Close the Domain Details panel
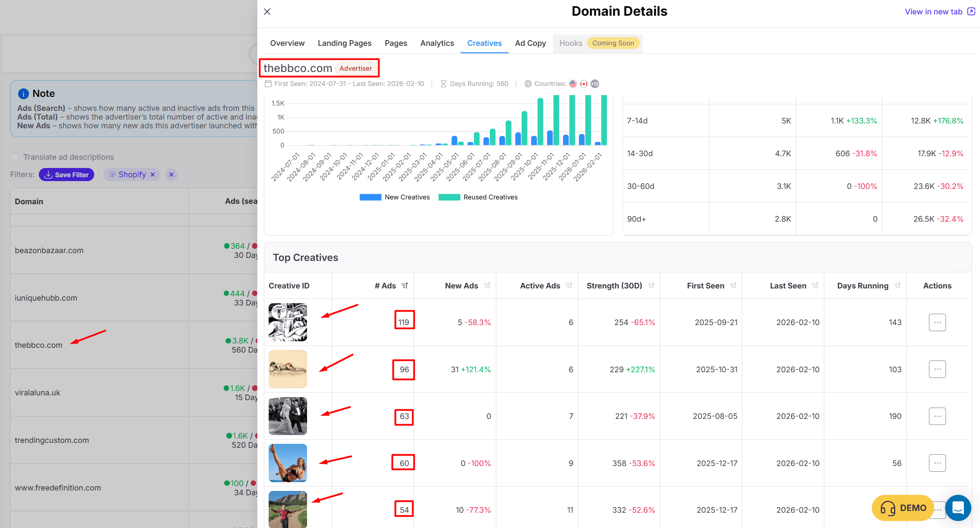This screenshot has height=528, width=980. (x=267, y=12)
